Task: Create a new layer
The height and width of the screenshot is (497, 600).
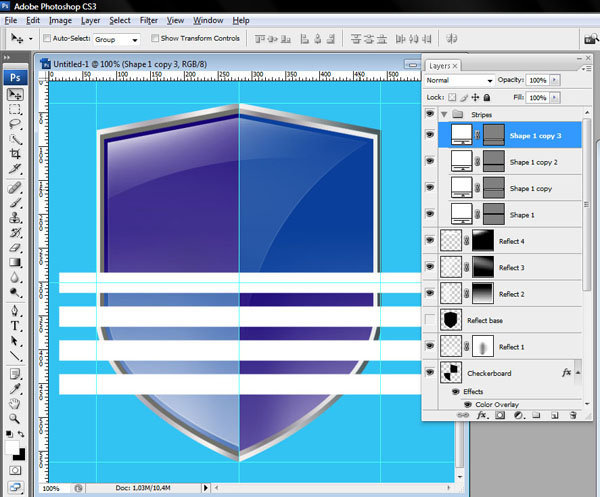Action: coord(555,415)
